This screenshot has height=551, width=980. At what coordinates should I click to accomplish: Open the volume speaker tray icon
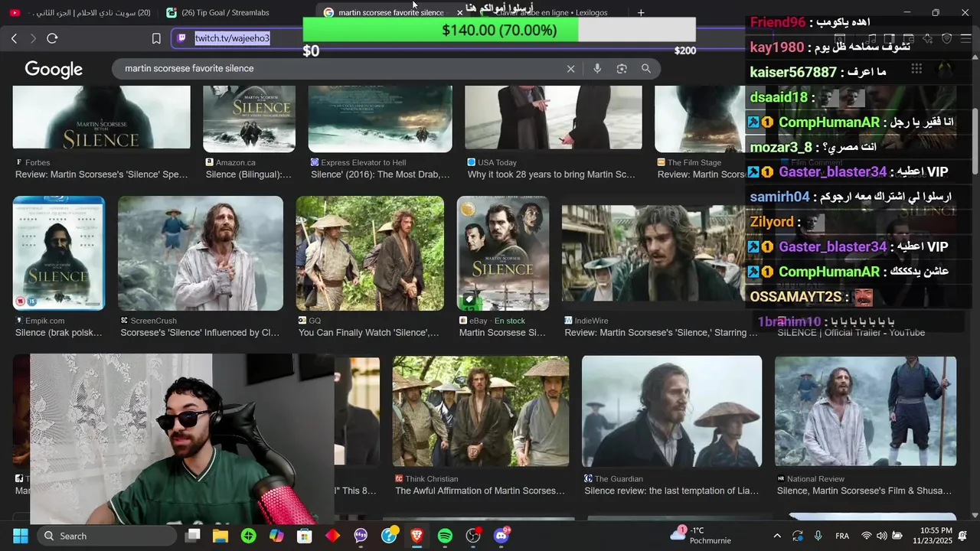882,536
